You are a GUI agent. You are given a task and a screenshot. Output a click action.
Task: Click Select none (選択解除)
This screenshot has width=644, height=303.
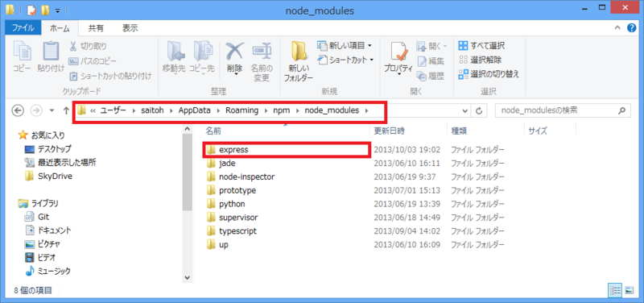click(480, 60)
